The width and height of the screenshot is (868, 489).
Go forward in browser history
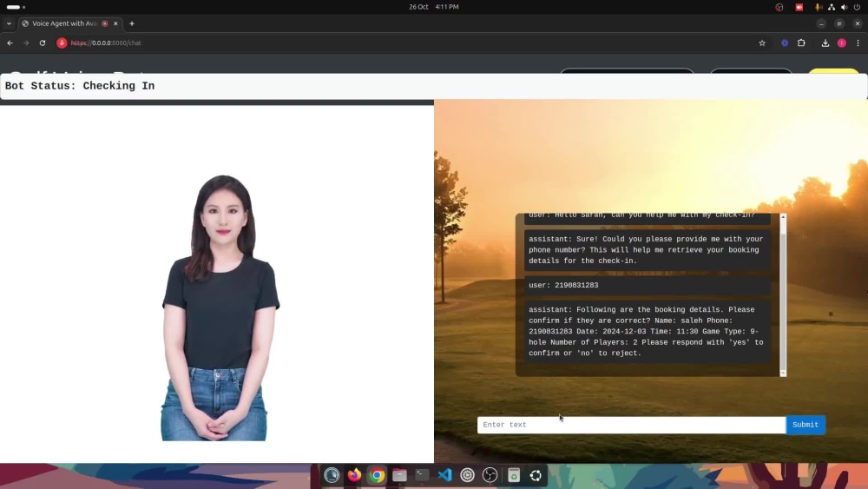(26, 43)
